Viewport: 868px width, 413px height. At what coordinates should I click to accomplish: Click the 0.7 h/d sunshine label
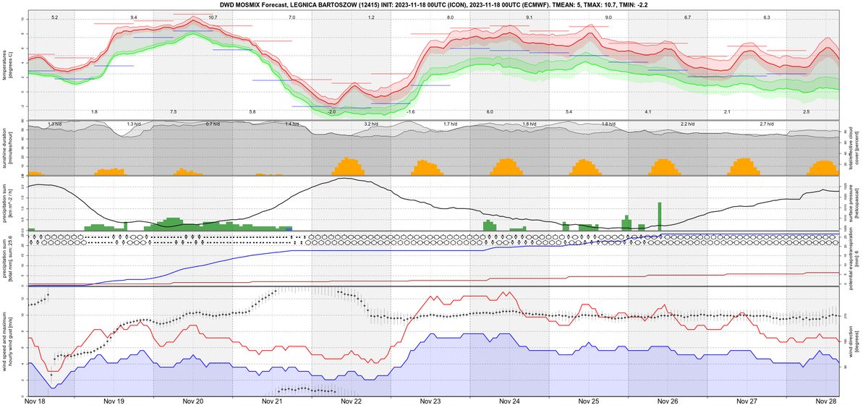click(x=213, y=124)
